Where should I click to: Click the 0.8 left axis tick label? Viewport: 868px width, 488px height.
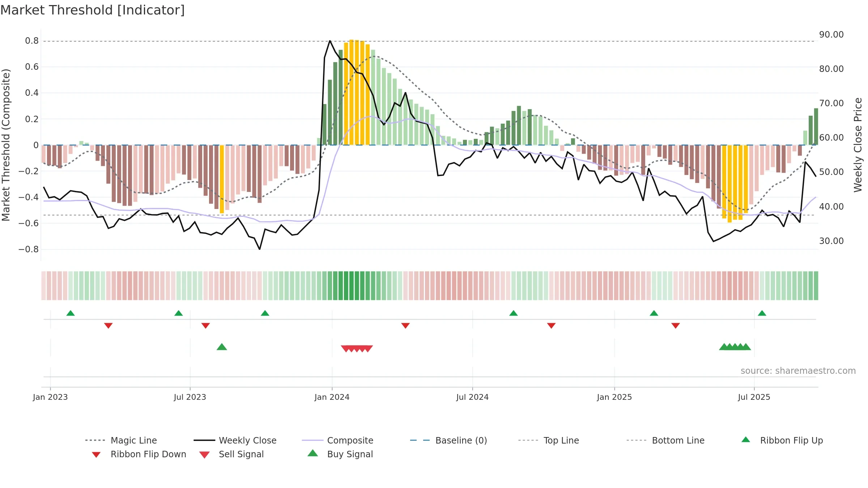tap(32, 41)
